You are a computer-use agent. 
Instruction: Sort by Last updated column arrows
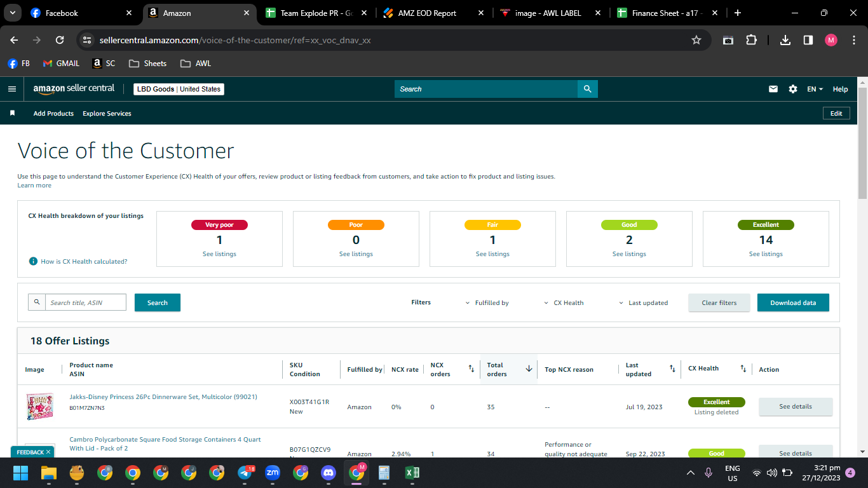coord(672,369)
